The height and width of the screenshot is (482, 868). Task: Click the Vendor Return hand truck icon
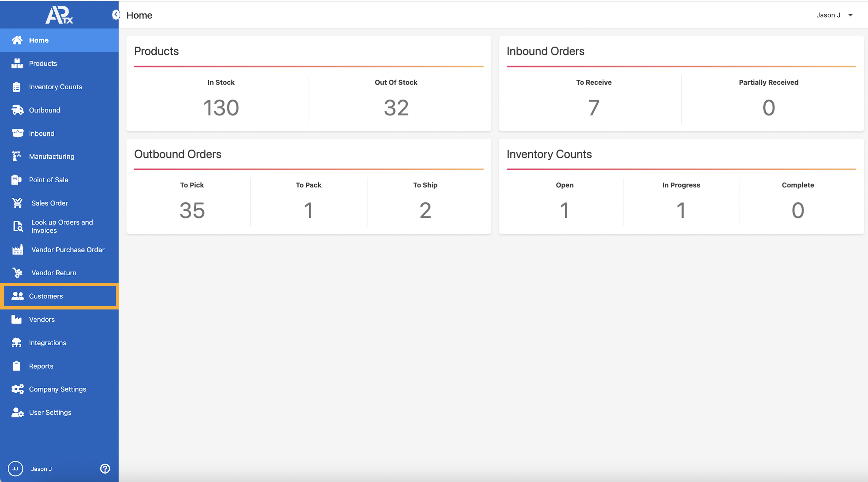pyautogui.click(x=17, y=273)
